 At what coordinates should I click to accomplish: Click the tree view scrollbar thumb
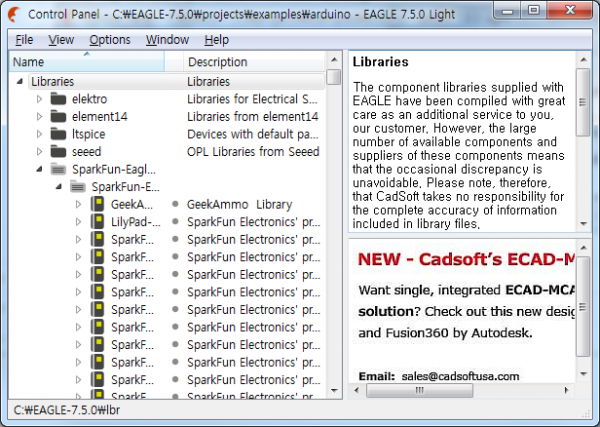[334, 77]
